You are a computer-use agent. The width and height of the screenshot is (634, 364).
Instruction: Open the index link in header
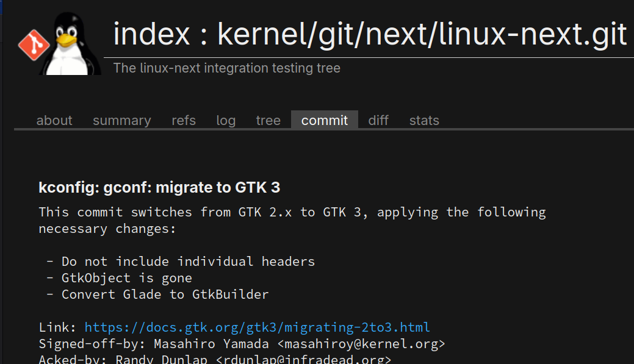151,34
